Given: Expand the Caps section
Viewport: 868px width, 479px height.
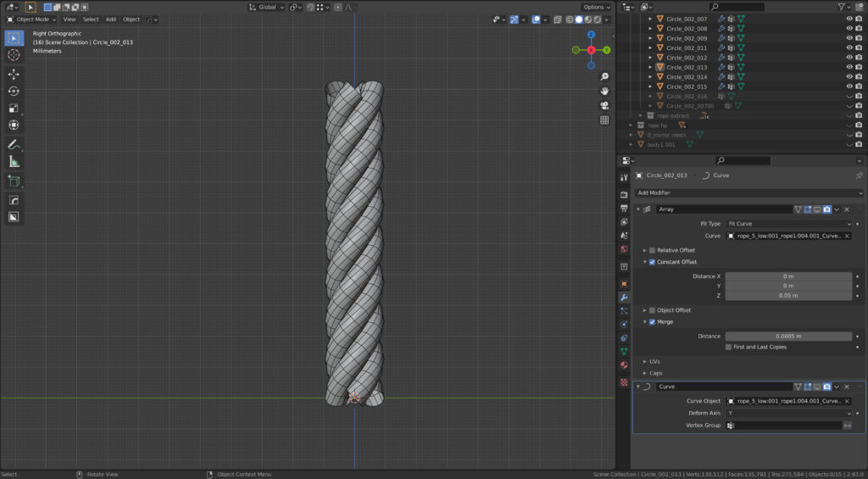Looking at the screenshot, I should pyautogui.click(x=655, y=373).
